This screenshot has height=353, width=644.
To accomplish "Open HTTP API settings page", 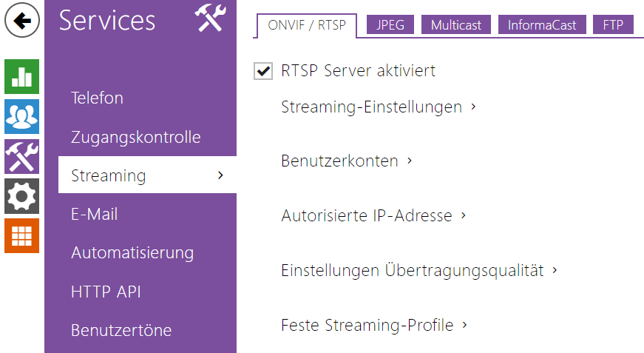I will click(106, 292).
